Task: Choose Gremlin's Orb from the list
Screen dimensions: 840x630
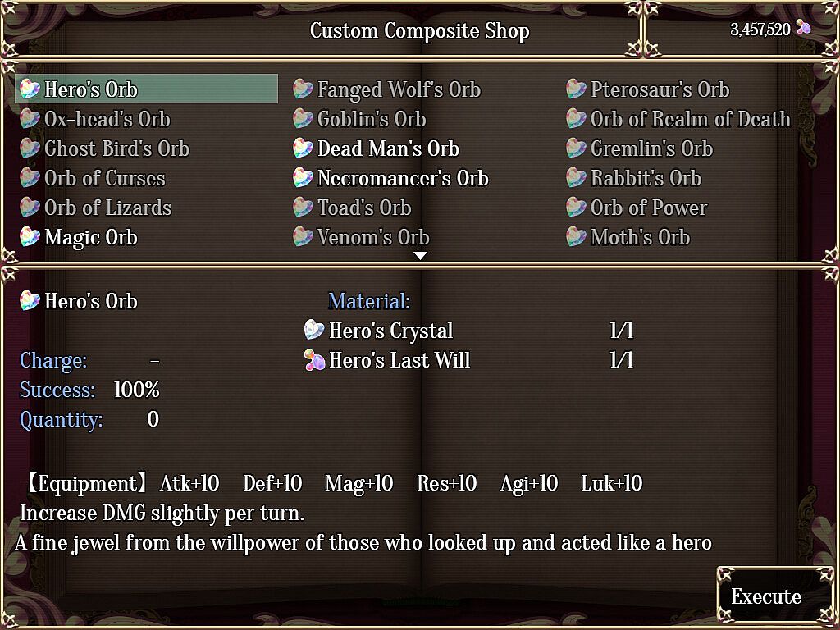Action: pyautogui.click(x=651, y=148)
